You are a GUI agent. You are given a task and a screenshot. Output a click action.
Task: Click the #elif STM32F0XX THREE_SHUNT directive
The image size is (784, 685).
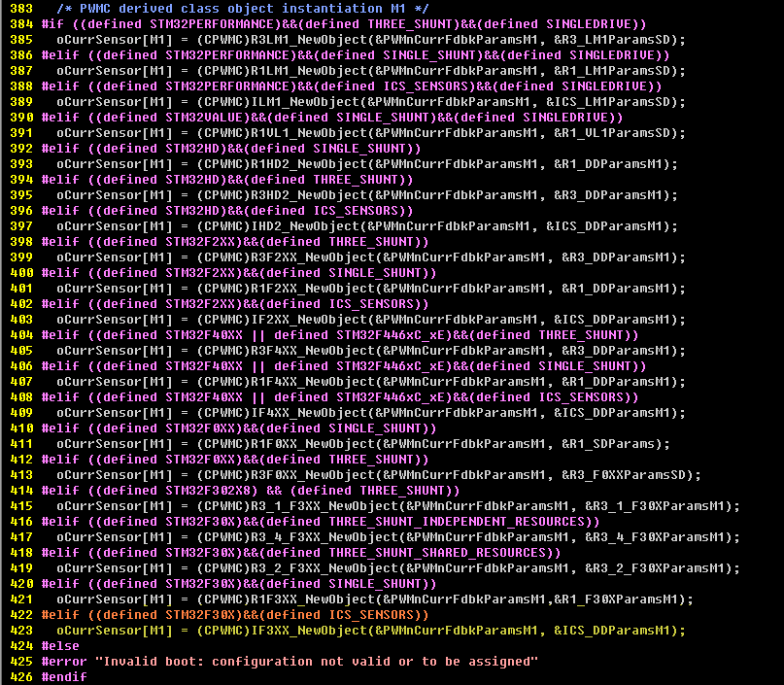point(234,460)
